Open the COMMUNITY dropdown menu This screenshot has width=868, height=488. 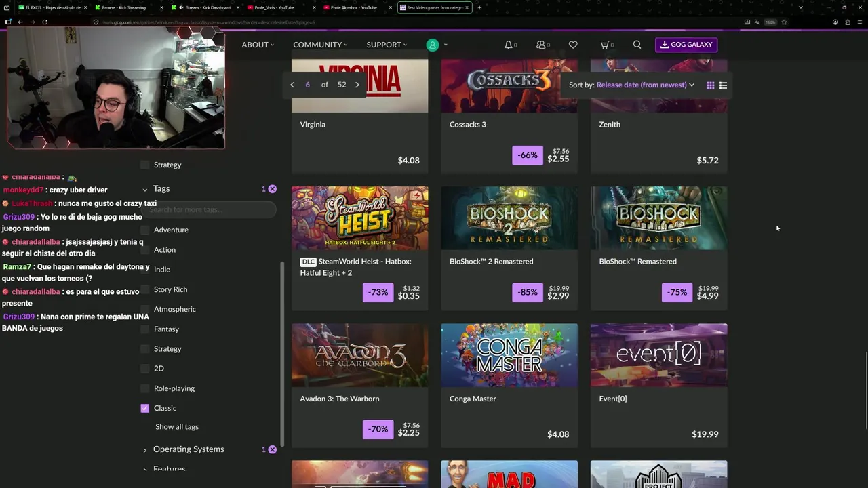click(320, 45)
